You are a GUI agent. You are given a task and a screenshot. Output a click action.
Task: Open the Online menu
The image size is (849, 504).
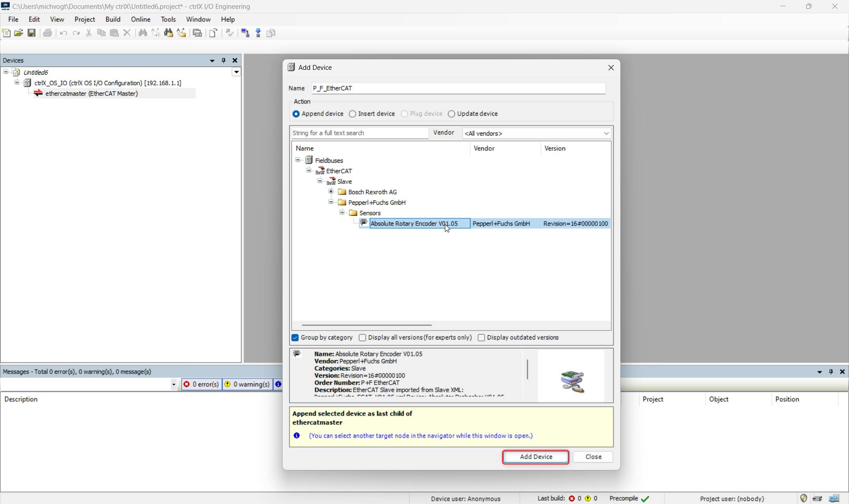point(141,19)
